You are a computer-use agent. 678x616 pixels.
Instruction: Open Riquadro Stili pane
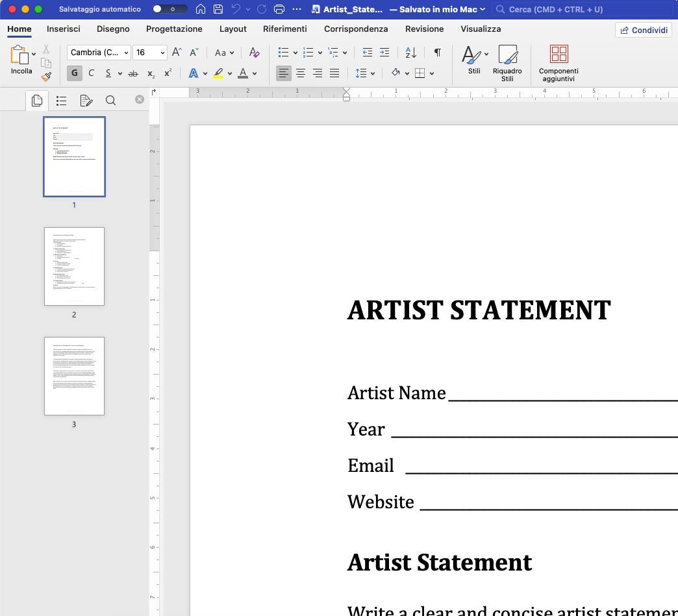507,63
